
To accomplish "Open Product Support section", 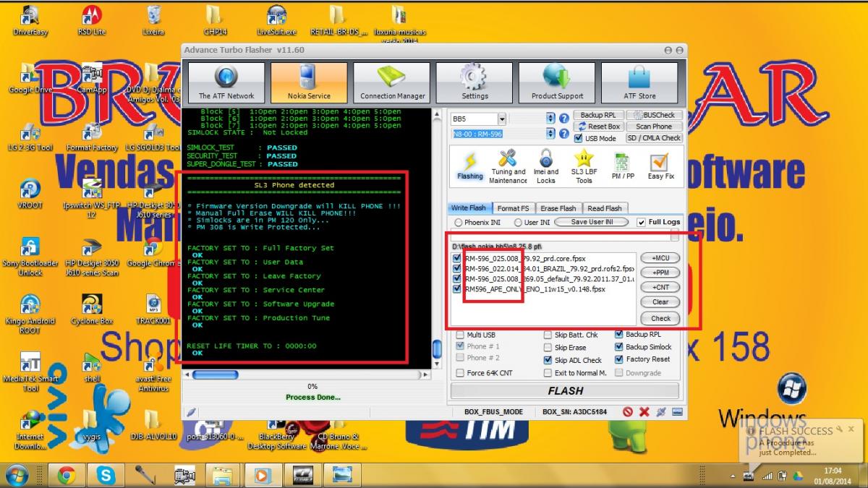I will coord(557,82).
